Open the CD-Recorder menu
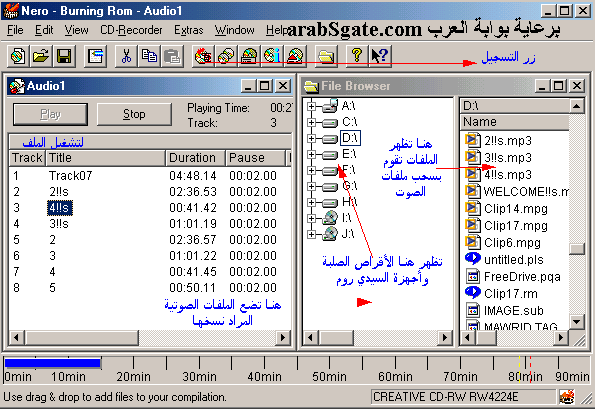The height and width of the screenshot is (409, 595). (131, 30)
